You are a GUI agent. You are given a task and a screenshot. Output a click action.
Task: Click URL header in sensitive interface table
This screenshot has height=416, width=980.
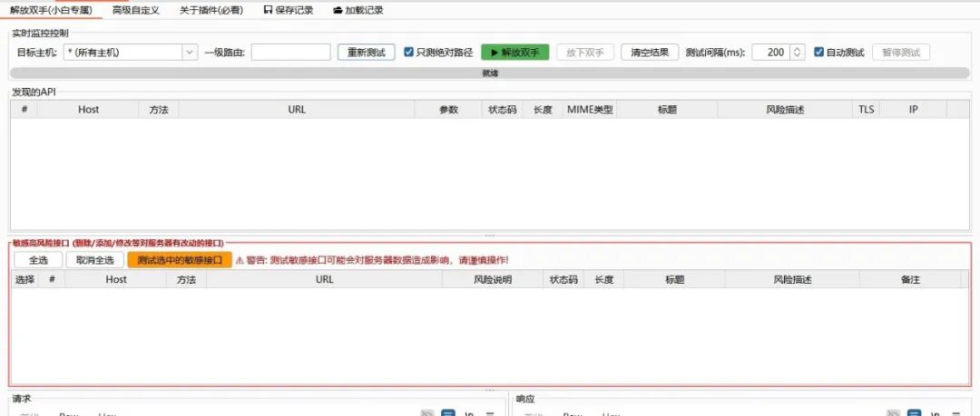pos(324,279)
